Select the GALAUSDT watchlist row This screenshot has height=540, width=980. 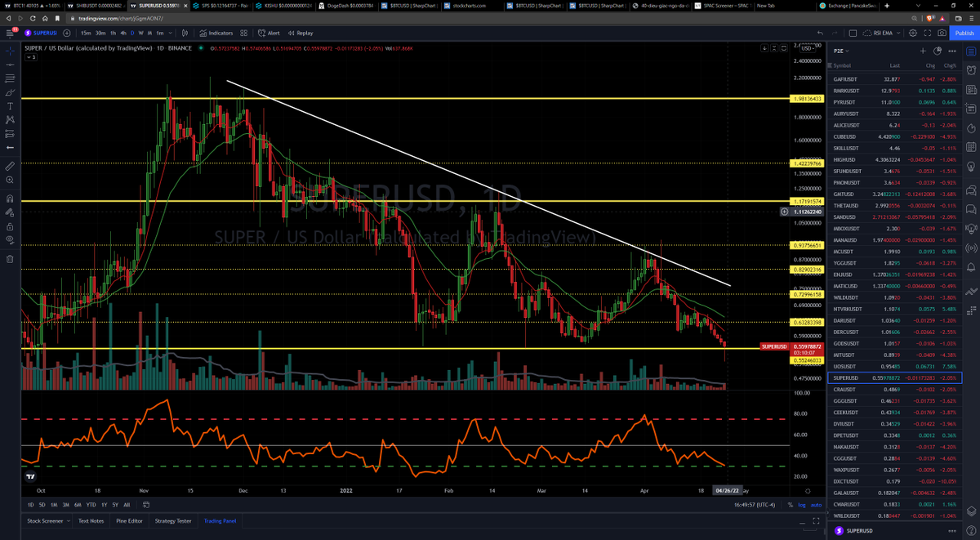[895, 493]
